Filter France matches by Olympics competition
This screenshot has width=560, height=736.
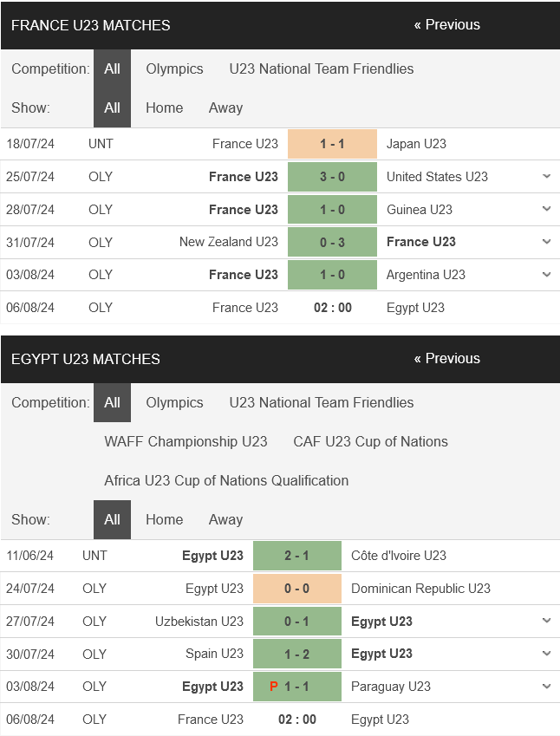pos(174,69)
